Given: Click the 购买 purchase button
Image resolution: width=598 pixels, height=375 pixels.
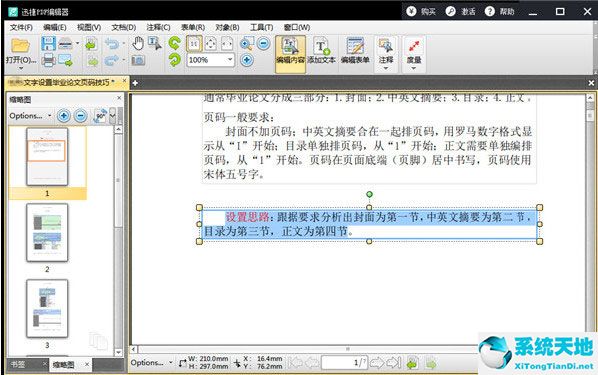Looking at the screenshot, I should (421, 11).
